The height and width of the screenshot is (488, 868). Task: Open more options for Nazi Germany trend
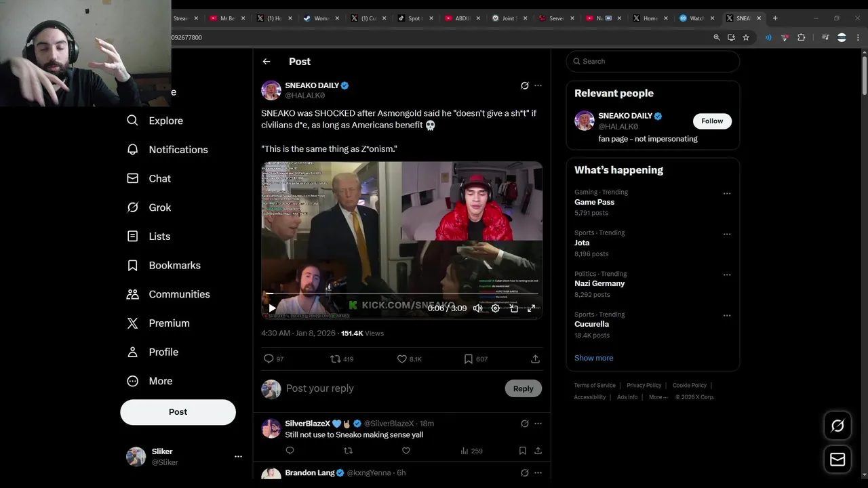tap(727, 274)
